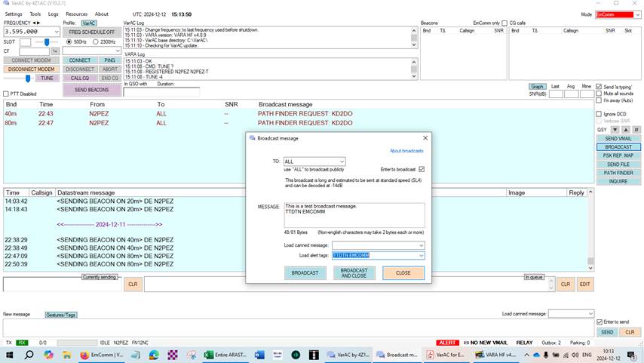
Task: Open File Explorer from taskbar
Action: pyautogui.click(x=66, y=355)
